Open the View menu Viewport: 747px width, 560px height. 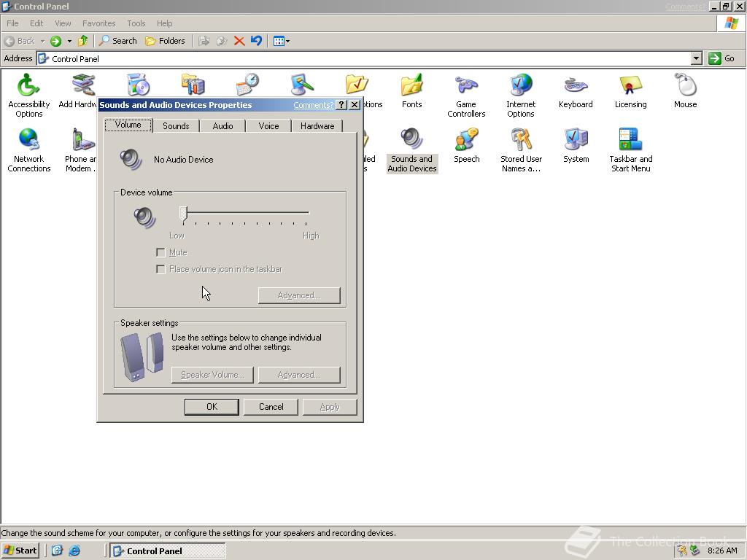pyautogui.click(x=63, y=23)
